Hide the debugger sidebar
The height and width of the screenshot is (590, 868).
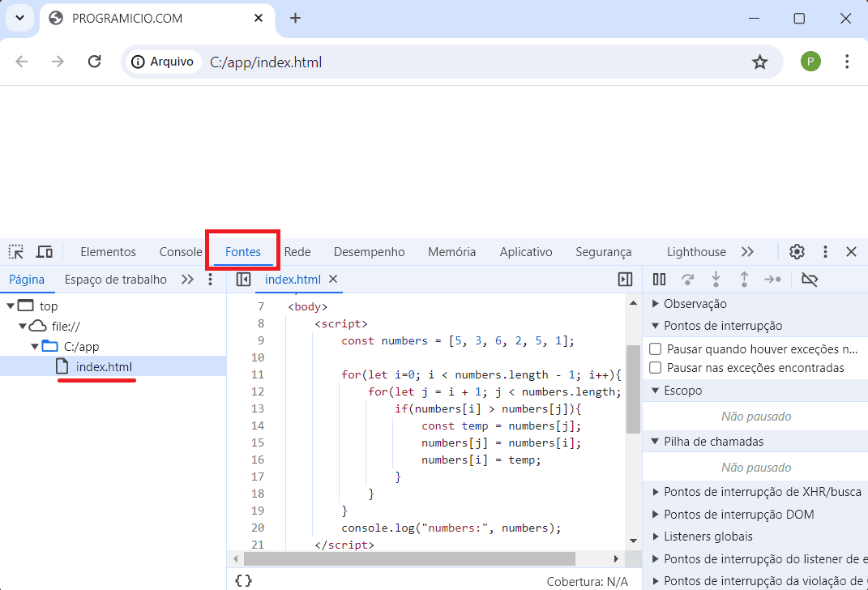(625, 280)
